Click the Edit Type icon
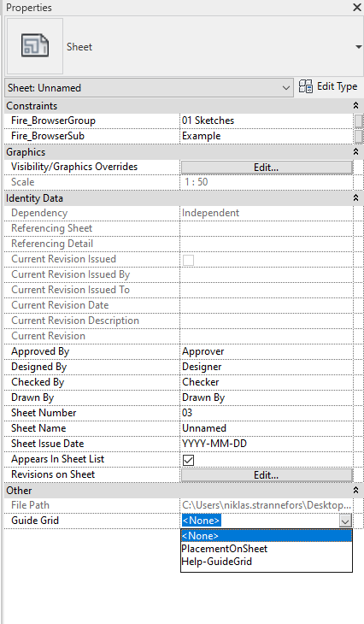The height and width of the screenshot is (624, 364). coord(306,86)
